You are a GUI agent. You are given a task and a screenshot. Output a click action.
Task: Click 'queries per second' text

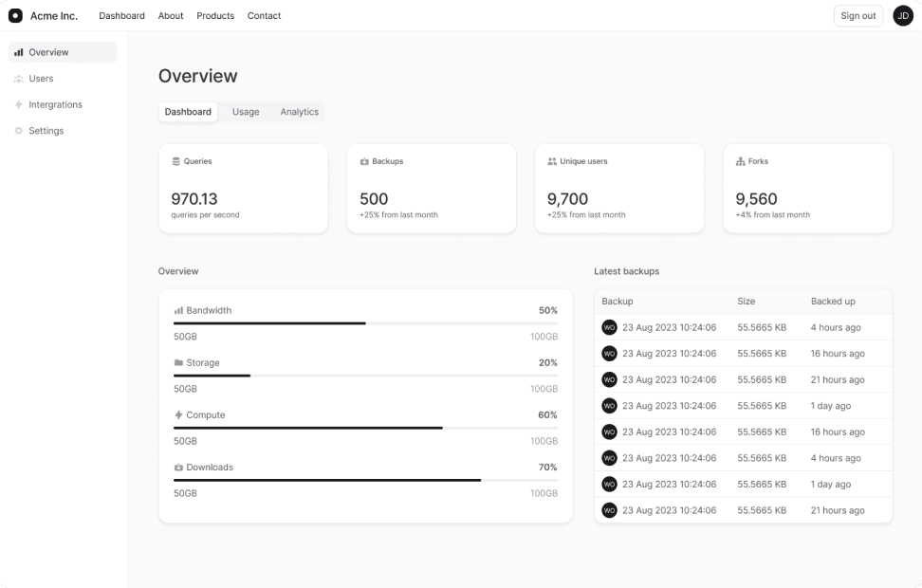(x=205, y=215)
